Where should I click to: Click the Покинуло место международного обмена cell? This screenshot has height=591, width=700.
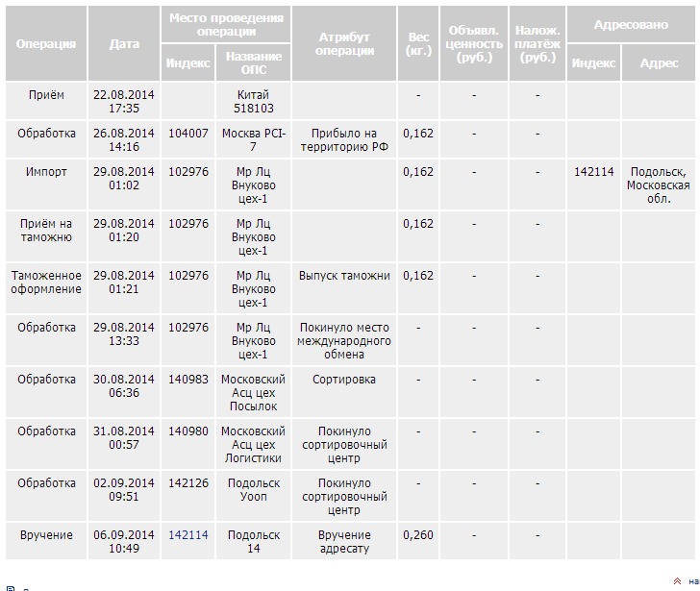point(344,341)
